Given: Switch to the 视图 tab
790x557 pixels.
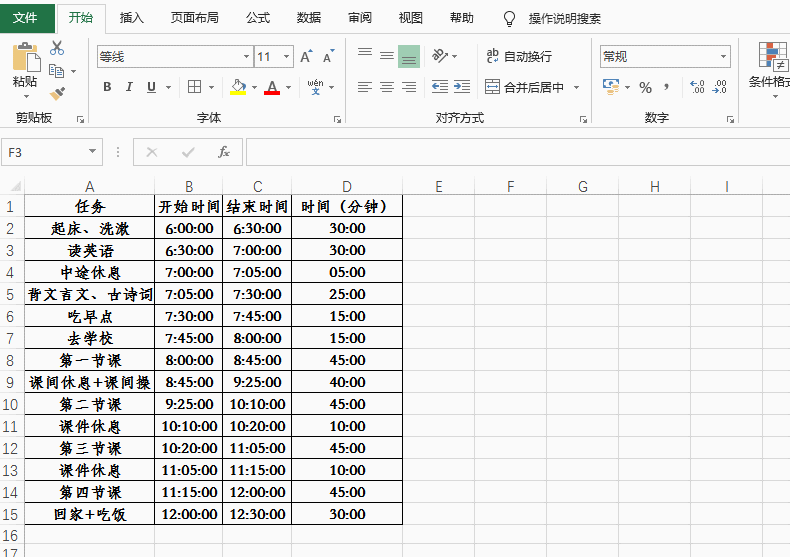Looking at the screenshot, I should pos(411,18).
